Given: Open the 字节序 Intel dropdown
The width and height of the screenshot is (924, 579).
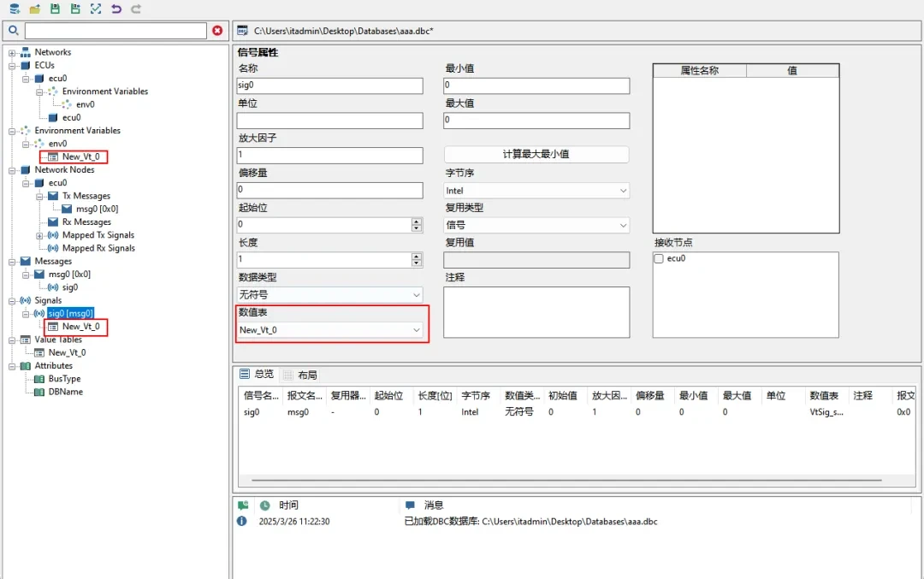Looking at the screenshot, I should coord(536,191).
